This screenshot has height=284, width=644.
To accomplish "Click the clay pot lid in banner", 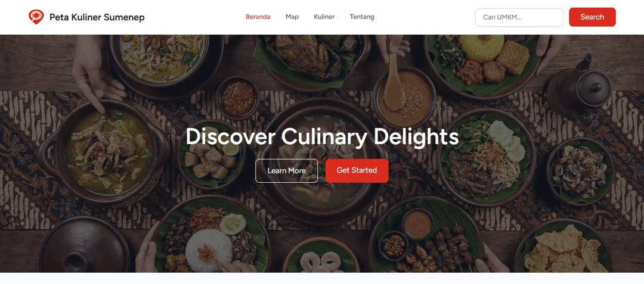I will point(85,245).
